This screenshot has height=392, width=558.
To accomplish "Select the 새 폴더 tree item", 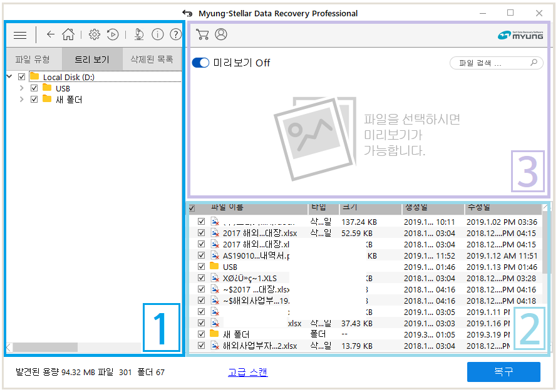I will click(69, 100).
